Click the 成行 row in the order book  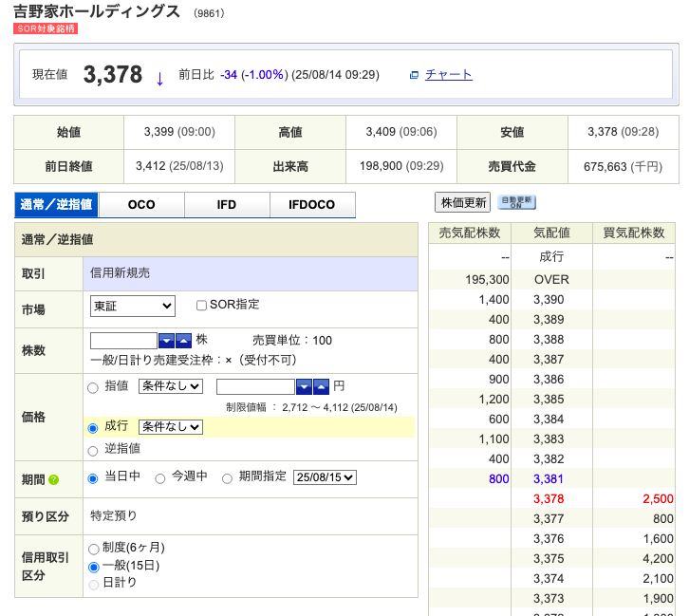coord(551,256)
